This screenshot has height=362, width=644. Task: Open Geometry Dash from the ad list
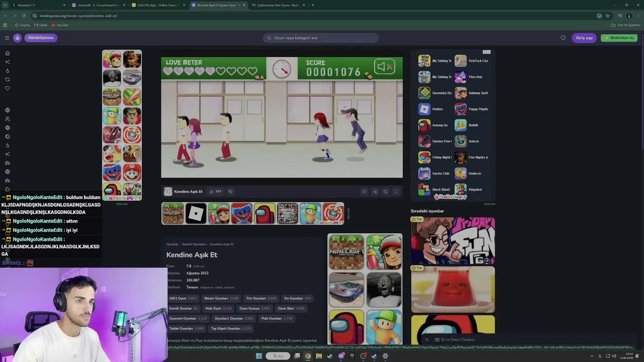pos(435,93)
